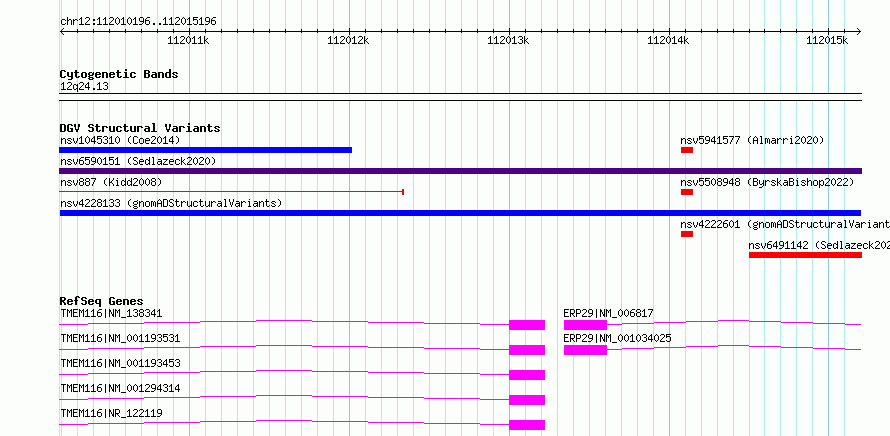Click the nsv5941577 (Almarri2020) label
890x436 pixels.
pos(752,140)
